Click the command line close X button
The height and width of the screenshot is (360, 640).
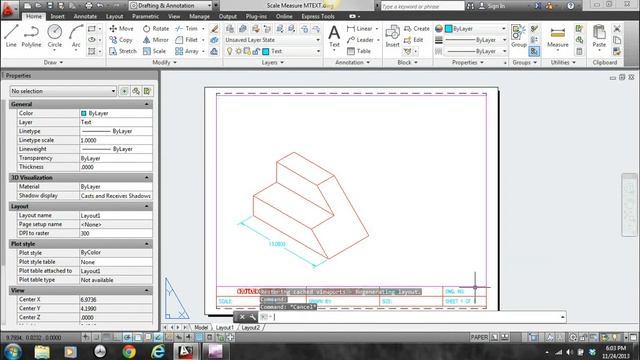point(242,317)
